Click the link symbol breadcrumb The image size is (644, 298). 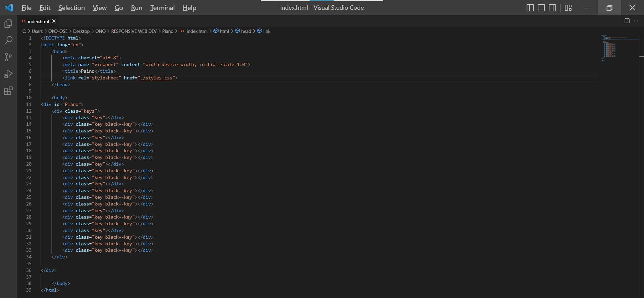coord(264,31)
